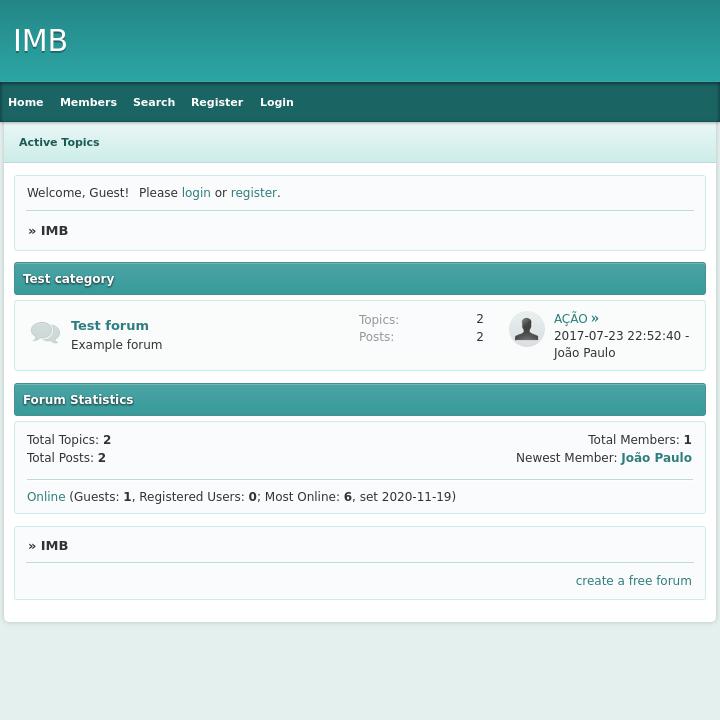The width and height of the screenshot is (720, 720).
Task: Click the login link in welcome message
Action: [x=196, y=193]
